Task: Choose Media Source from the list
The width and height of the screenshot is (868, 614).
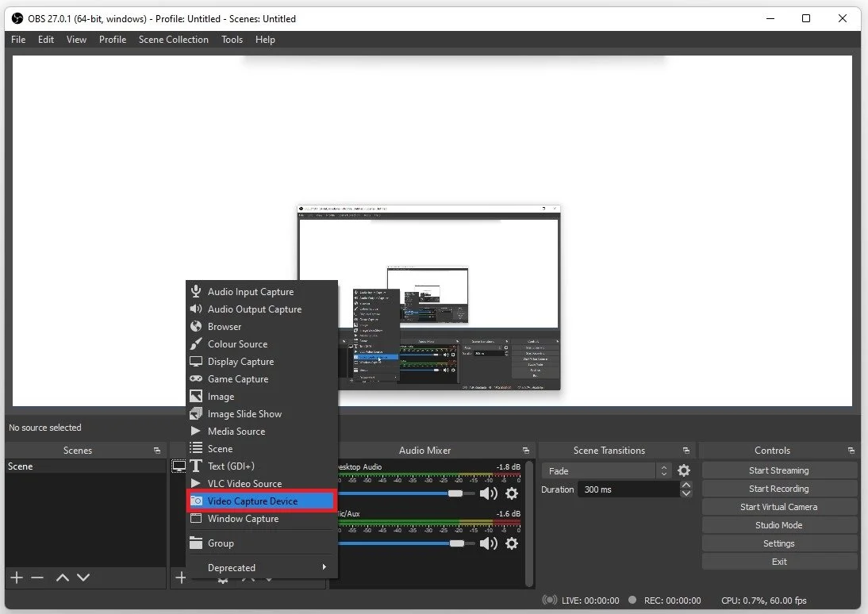Action: tap(261, 432)
